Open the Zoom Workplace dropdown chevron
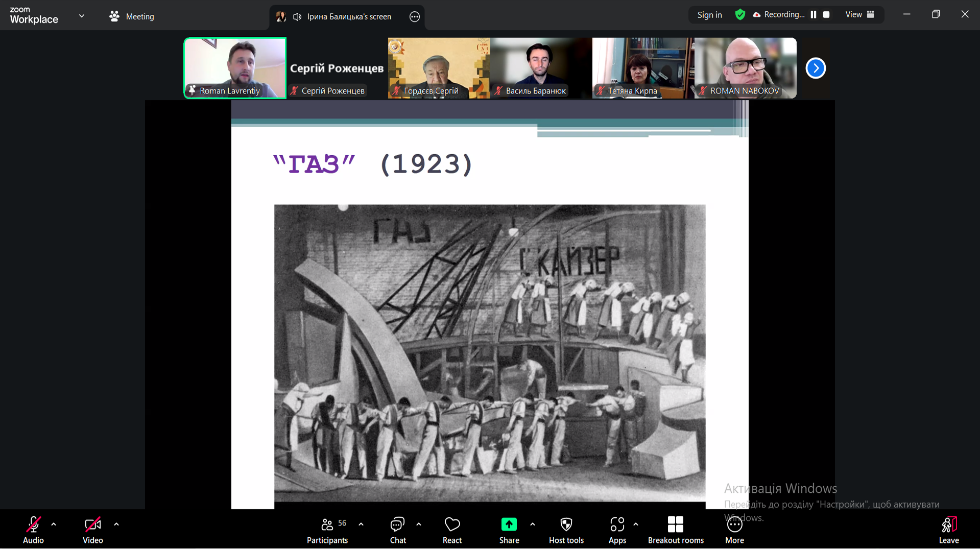 (x=82, y=16)
